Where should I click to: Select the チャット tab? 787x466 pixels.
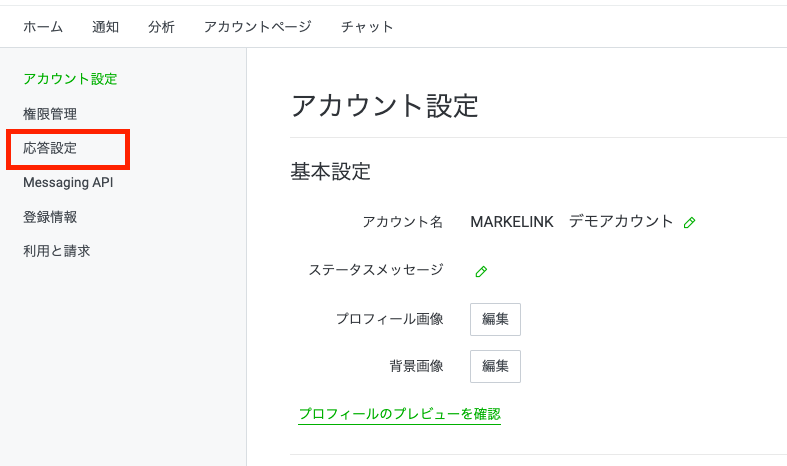(x=367, y=27)
